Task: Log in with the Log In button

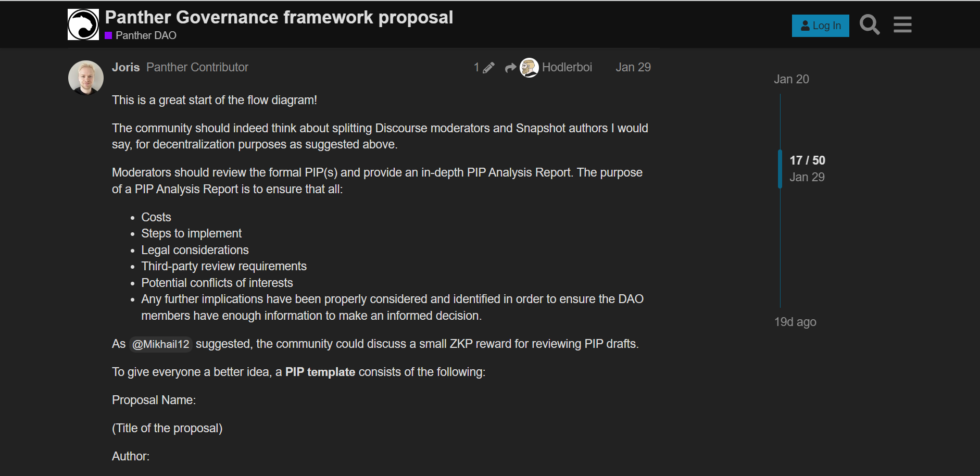Action: point(820,26)
